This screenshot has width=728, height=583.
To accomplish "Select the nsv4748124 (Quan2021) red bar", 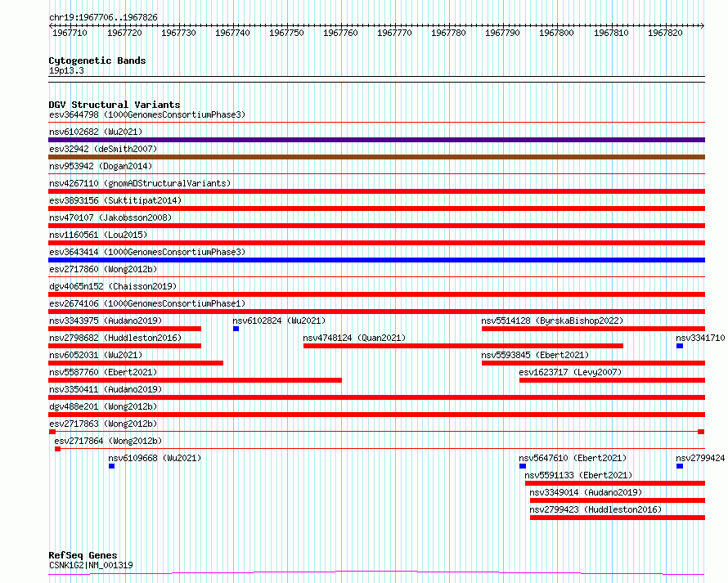I will (x=463, y=346).
